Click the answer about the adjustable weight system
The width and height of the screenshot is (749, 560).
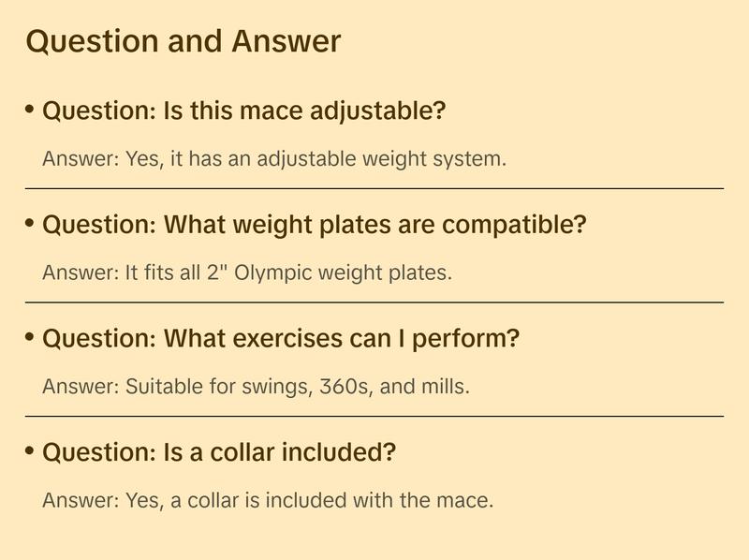click(x=274, y=158)
